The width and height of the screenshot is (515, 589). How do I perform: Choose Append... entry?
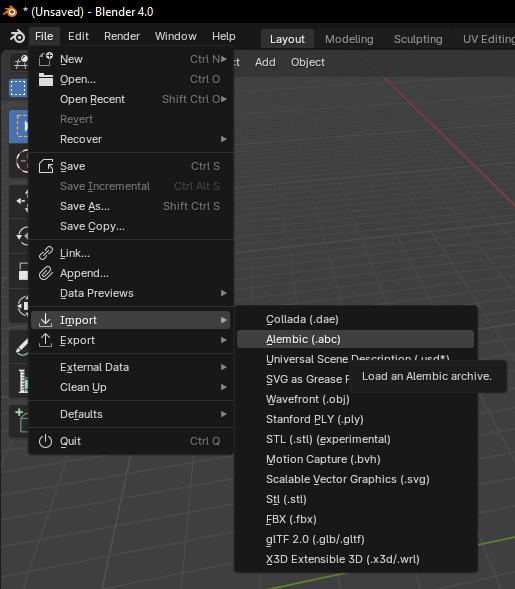(130, 273)
